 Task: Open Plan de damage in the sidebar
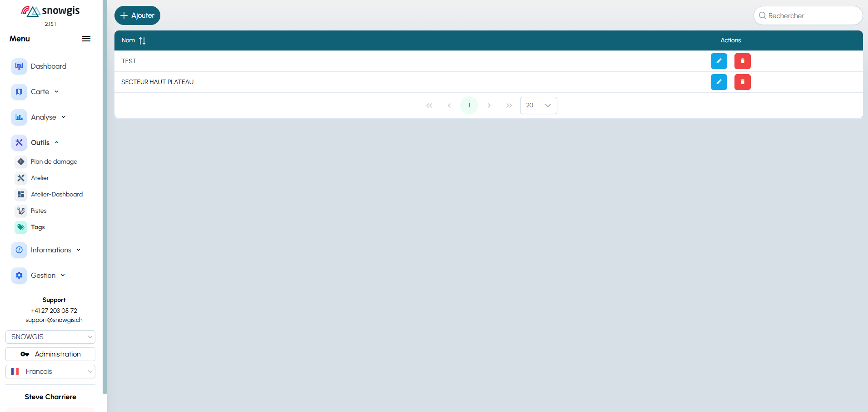pyautogui.click(x=54, y=161)
